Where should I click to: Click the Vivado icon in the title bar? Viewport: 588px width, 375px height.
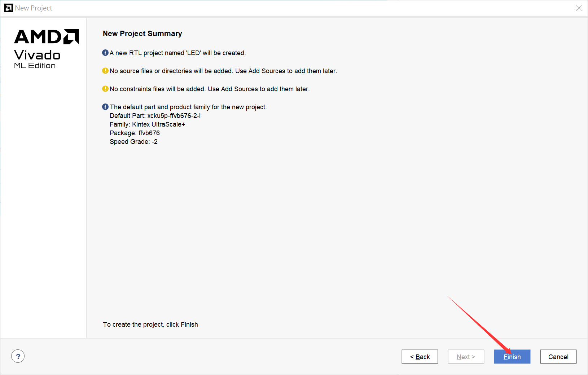8,8
